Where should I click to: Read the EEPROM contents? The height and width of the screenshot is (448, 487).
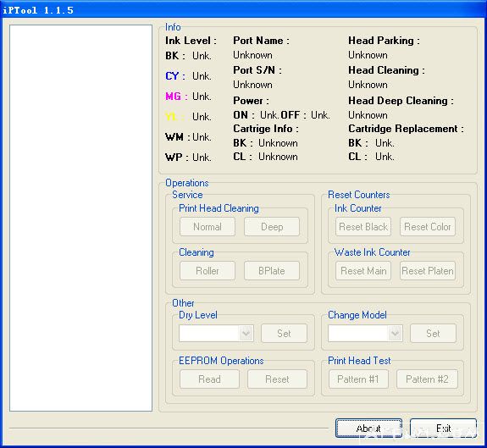coord(209,379)
